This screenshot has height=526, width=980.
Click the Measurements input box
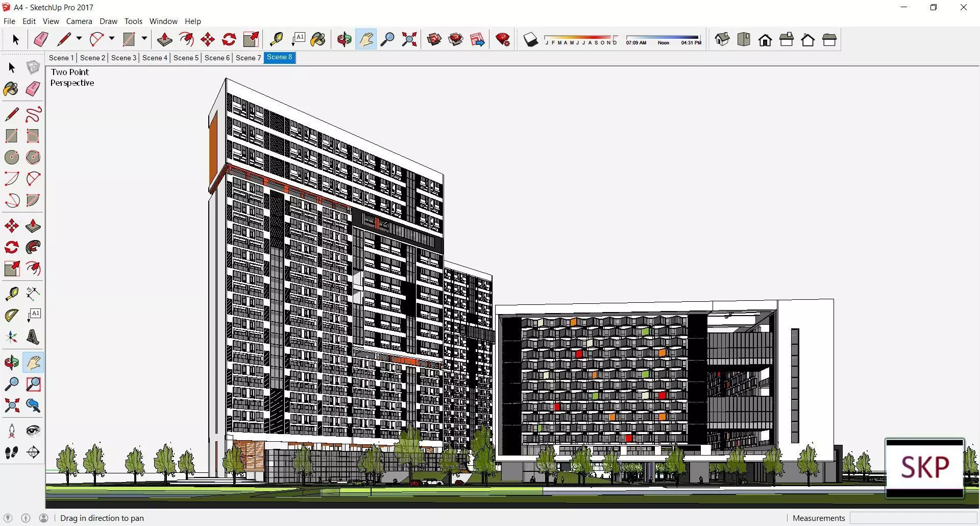[x=913, y=518]
